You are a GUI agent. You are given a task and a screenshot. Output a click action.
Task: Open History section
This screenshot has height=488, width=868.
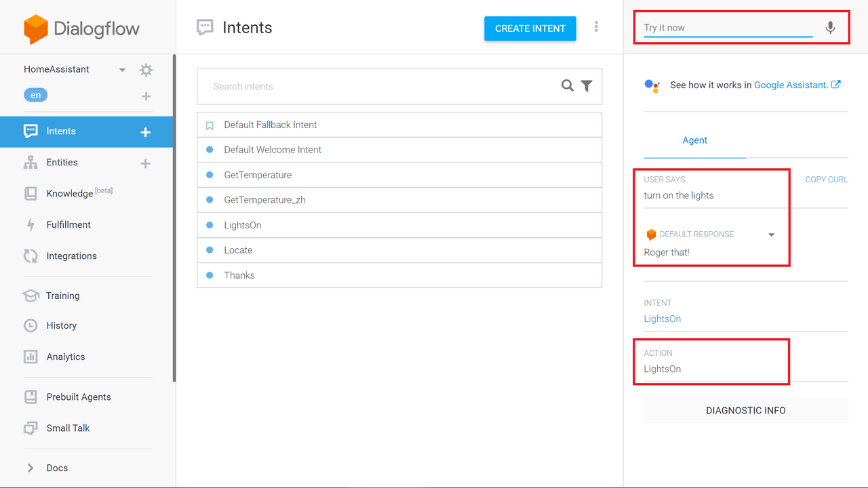tap(61, 326)
